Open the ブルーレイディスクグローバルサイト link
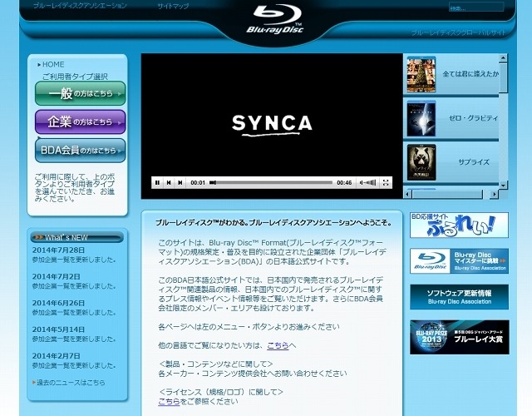The width and height of the screenshot is (532, 416). pyautogui.click(x=458, y=32)
